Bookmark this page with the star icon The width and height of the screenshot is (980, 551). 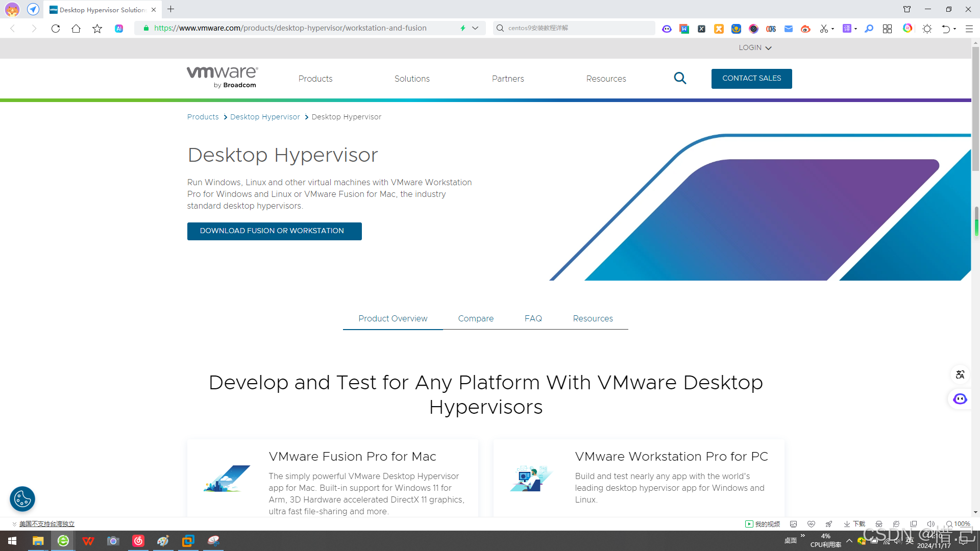97,29
